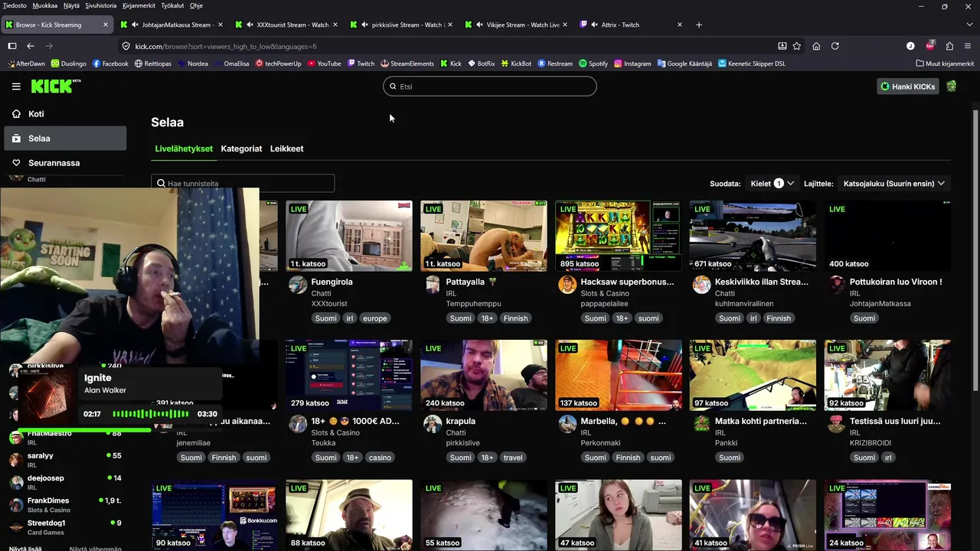The width and height of the screenshot is (980, 551).
Task: Open the Twitch bookmark
Action: coord(361,64)
